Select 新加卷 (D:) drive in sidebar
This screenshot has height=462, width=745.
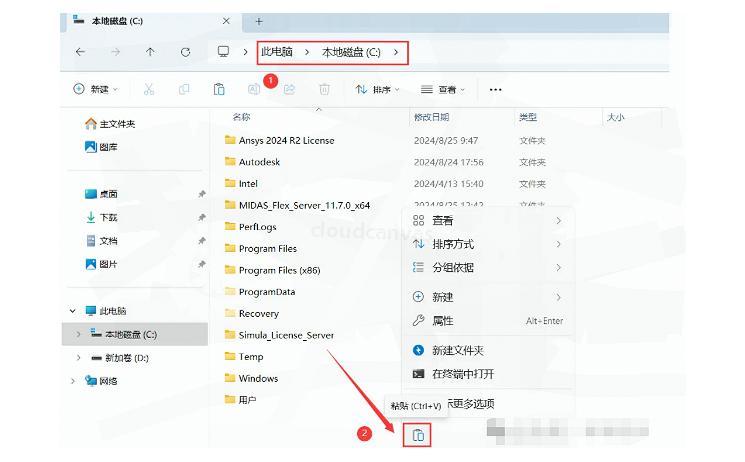120,358
